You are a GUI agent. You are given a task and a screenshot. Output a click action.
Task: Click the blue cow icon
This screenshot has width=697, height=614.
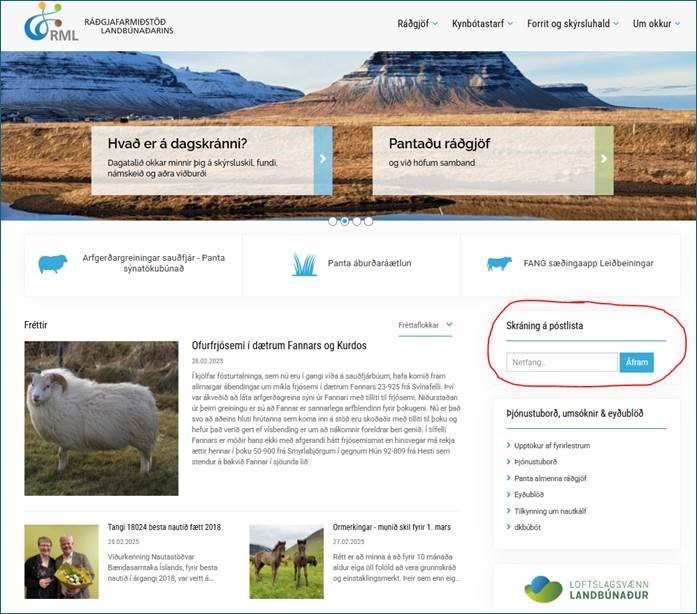498,264
